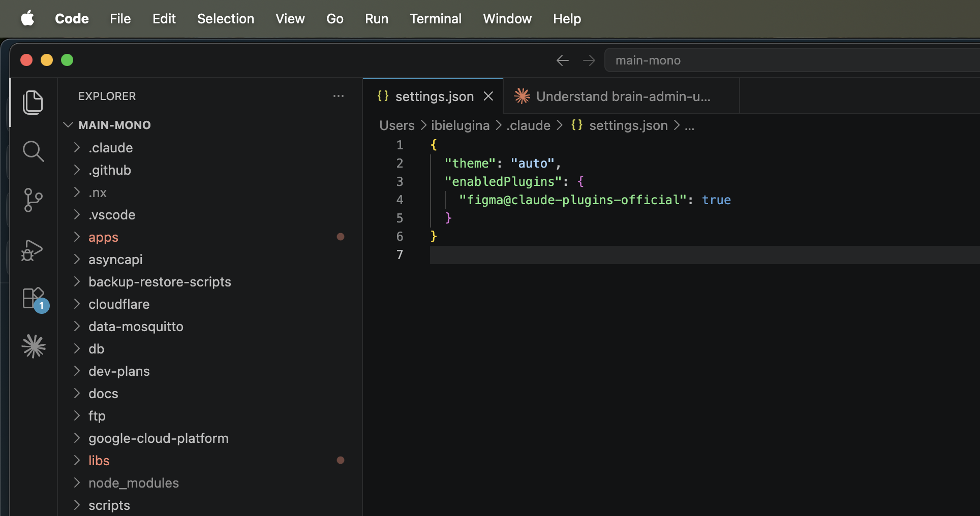
Task: Click the true value on line 4
Action: pos(716,200)
